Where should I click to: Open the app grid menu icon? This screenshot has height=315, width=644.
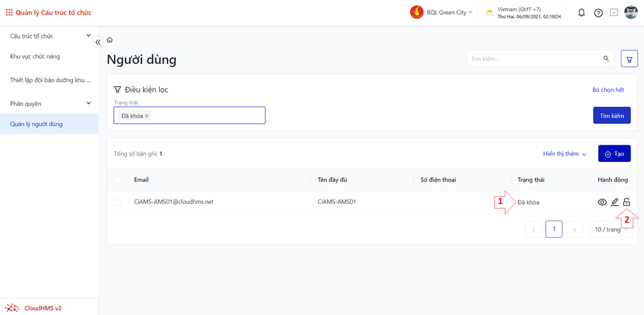(9, 12)
